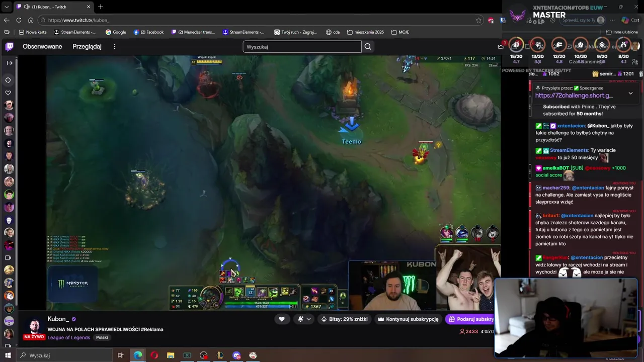The image size is (644, 362).
Task: Open notification bell dropdown below video
Action: [304, 319]
